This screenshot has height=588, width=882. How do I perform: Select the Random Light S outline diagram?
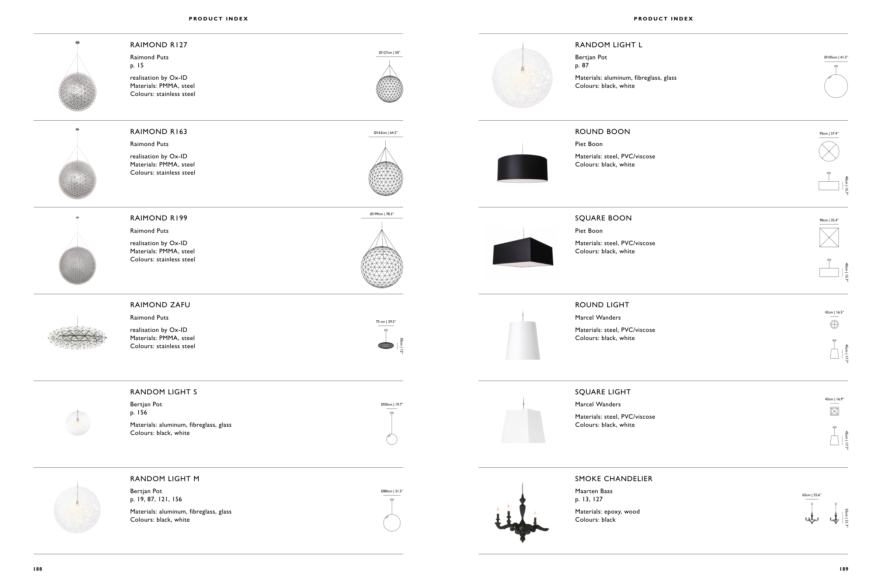[x=392, y=429]
